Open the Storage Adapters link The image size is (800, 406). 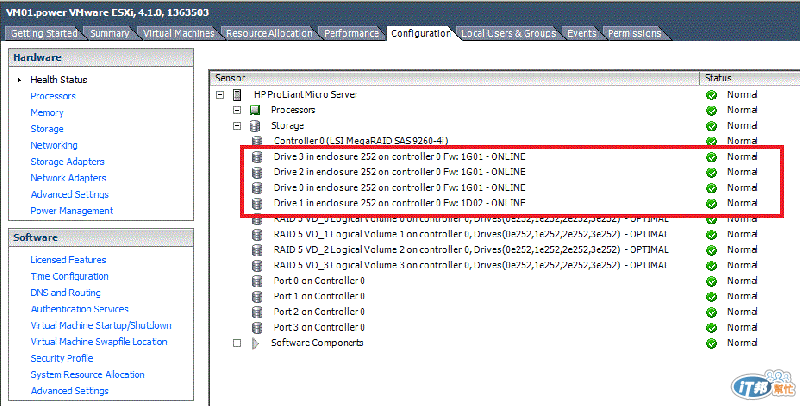point(67,161)
